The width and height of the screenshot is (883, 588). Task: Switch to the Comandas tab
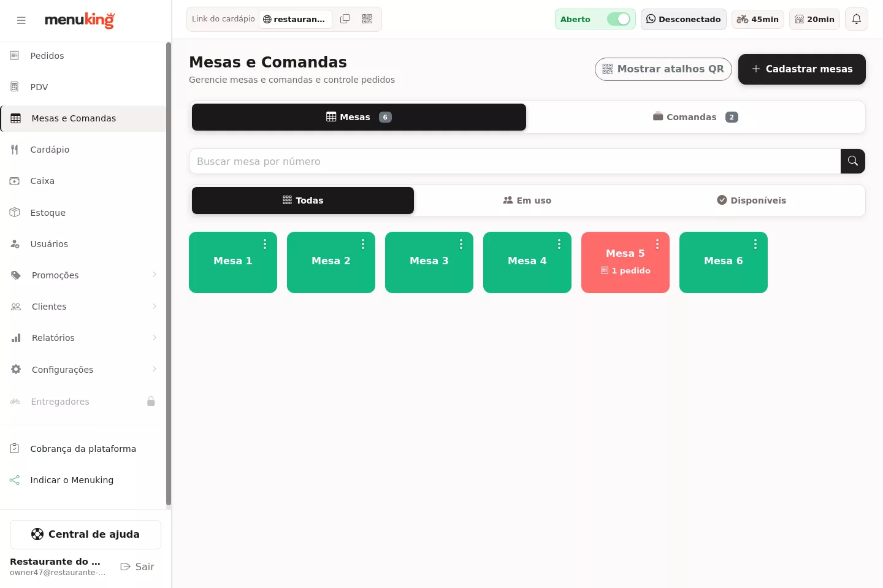695,117
